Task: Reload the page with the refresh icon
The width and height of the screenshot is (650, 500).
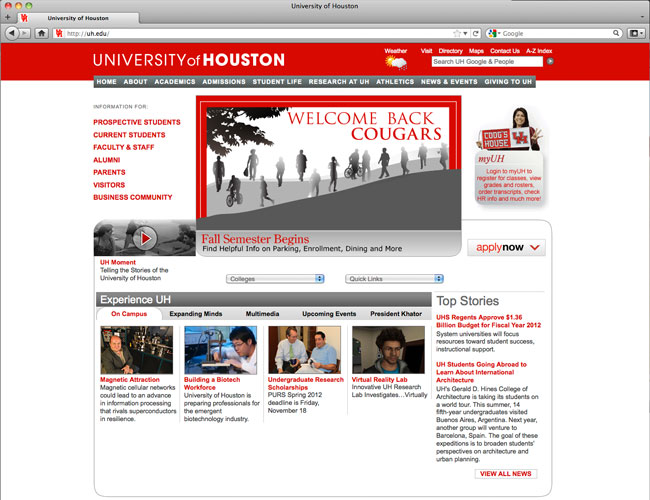Action: point(476,33)
